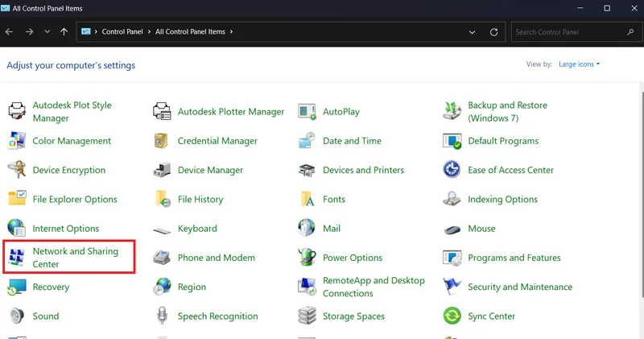Viewport: 644px width, 339px height.
Task: Open the Network and Sharing Center icon
Action: pyautogui.click(x=17, y=258)
